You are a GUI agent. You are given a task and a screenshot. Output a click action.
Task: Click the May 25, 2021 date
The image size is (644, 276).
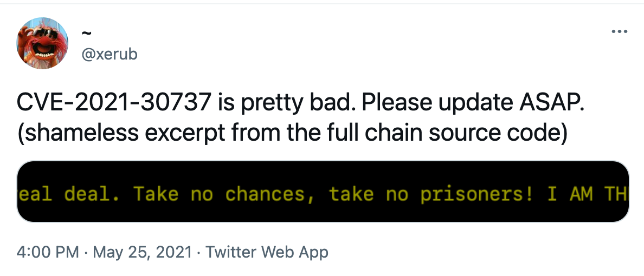(x=143, y=252)
